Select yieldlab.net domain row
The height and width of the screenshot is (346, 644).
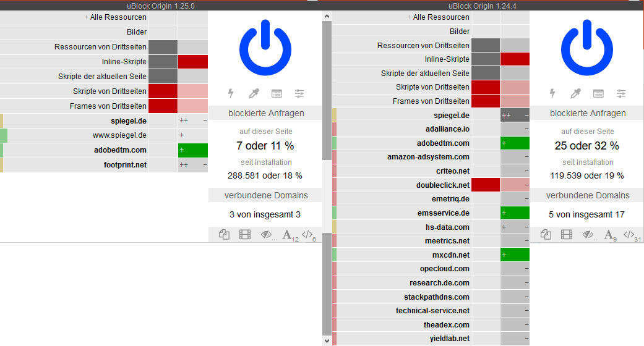point(401,339)
